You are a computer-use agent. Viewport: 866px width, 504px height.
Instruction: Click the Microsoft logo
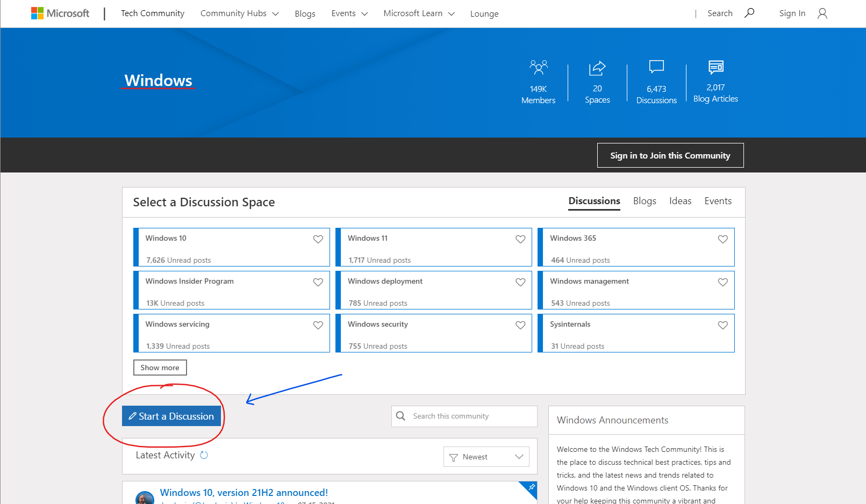coord(60,13)
